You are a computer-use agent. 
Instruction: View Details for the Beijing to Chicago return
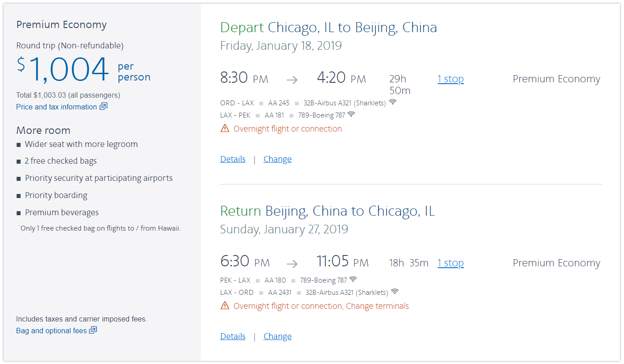tap(233, 336)
